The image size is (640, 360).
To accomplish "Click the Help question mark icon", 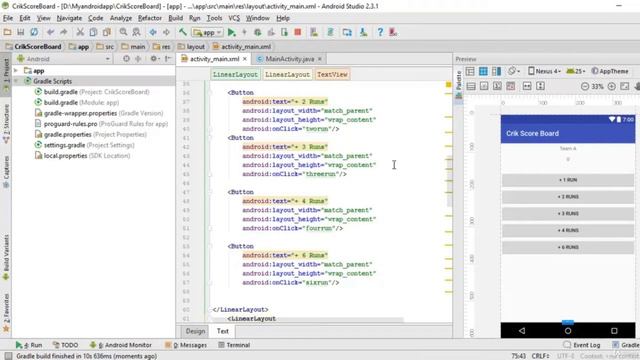I will click(380, 32).
